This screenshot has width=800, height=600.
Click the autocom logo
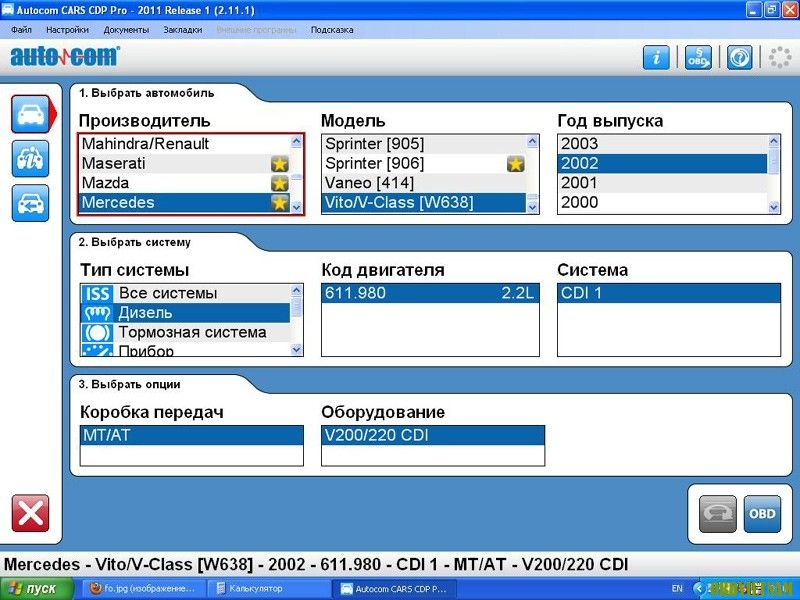65,57
